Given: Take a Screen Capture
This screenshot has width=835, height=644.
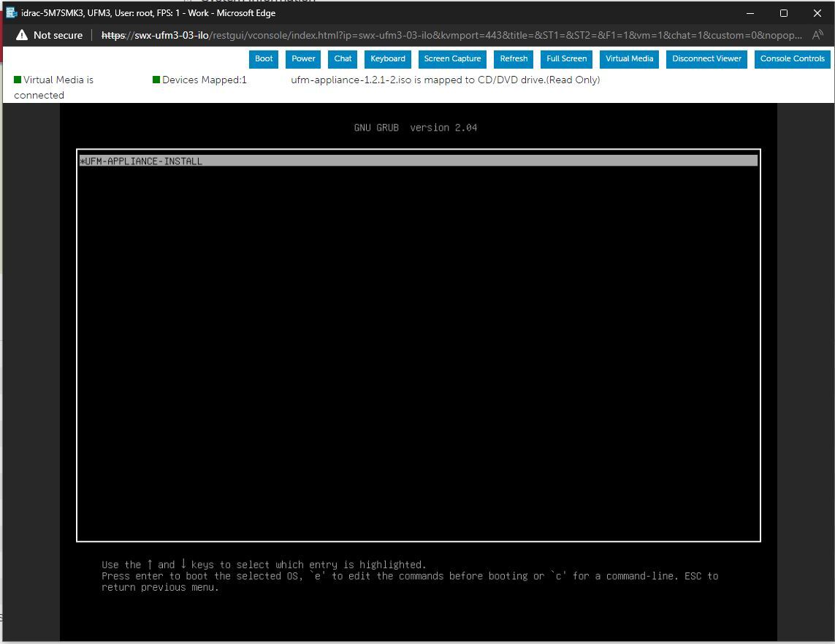Looking at the screenshot, I should click(x=452, y=59).
